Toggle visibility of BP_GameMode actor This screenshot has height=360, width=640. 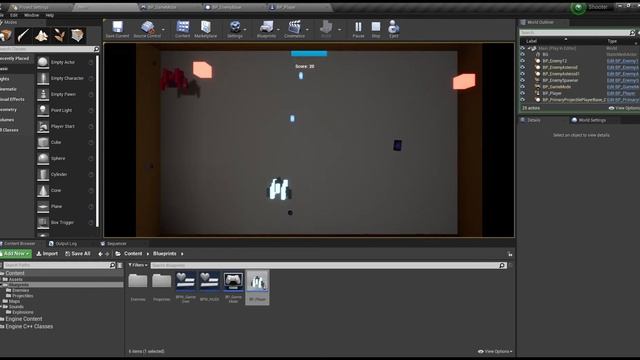522,87
